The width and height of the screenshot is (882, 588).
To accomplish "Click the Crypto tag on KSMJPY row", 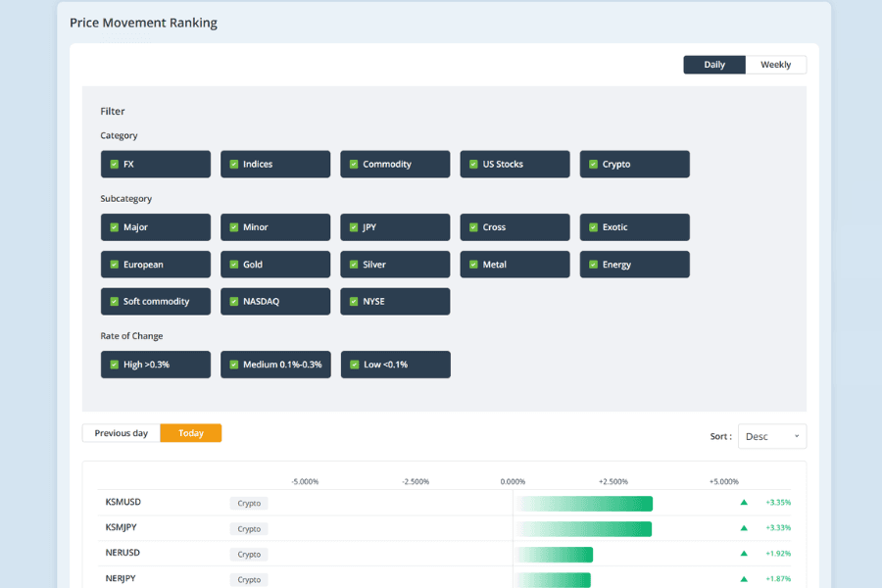I will pyautogui.click(x=249, y=529).
